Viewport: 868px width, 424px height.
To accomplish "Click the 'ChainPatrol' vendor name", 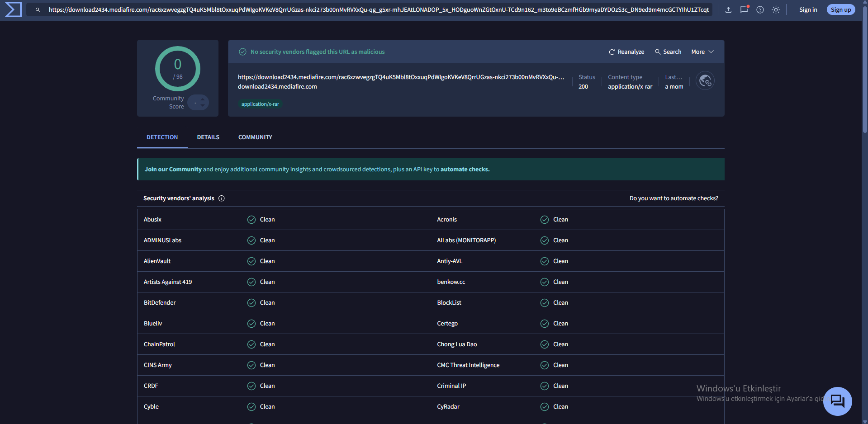I will (159, 344).
